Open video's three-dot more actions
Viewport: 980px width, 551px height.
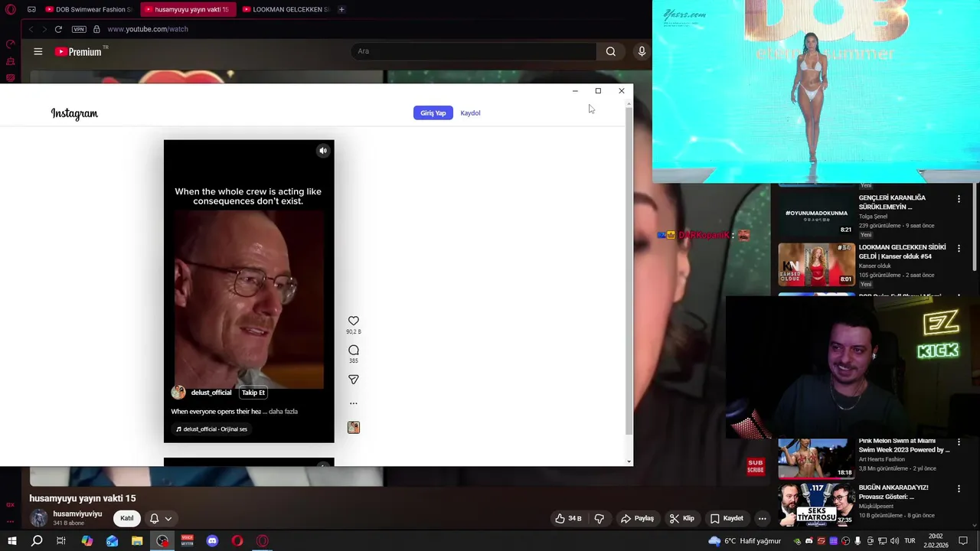point(762,518)
